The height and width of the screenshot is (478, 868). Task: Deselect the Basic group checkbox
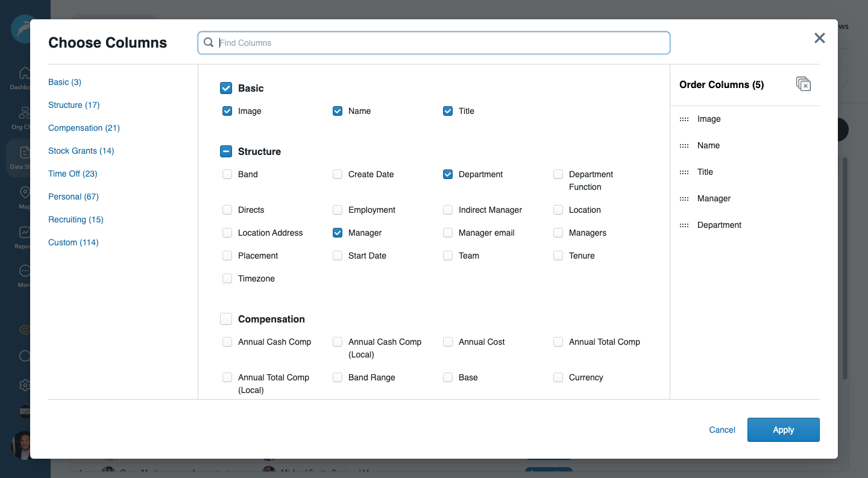pyautogui.click(x=226, y=88)
